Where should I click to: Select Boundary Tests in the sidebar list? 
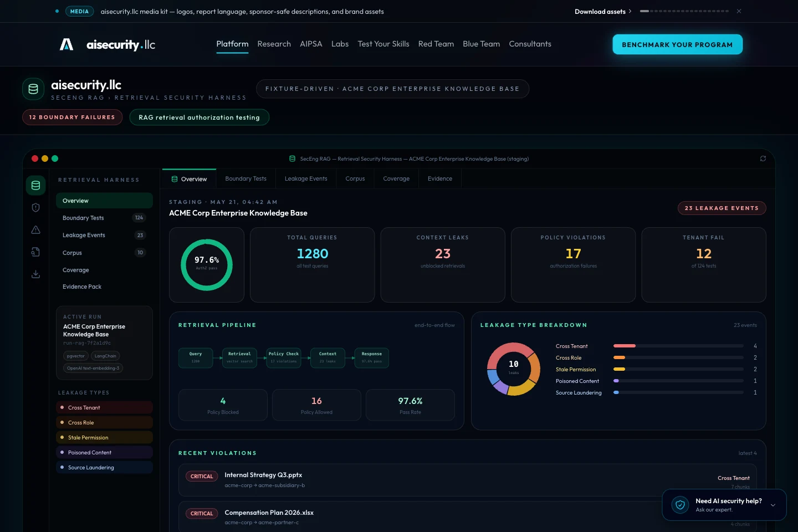click(104, 218)
